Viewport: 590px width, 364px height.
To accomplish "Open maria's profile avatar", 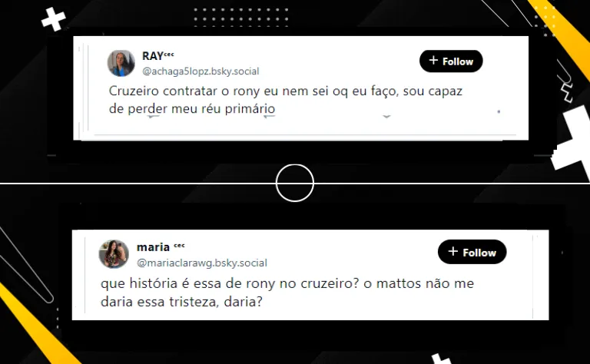I will tap(114, 254).
